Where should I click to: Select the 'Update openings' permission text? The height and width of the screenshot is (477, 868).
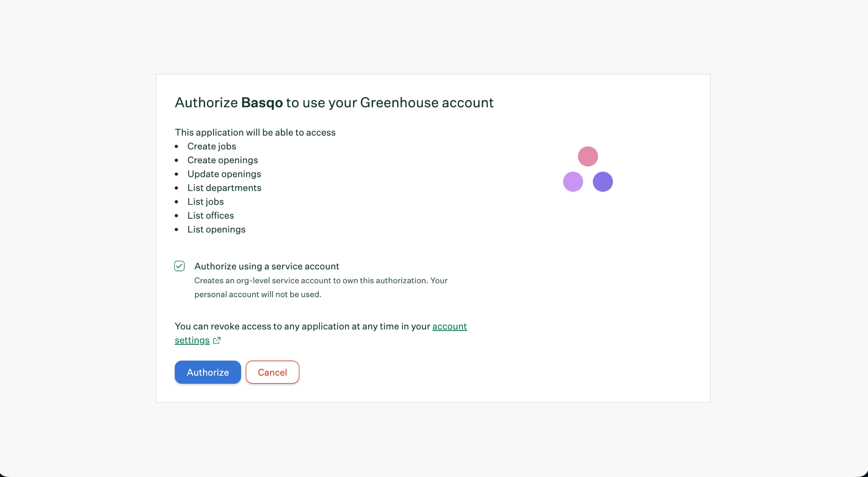(x=224, y=174)
